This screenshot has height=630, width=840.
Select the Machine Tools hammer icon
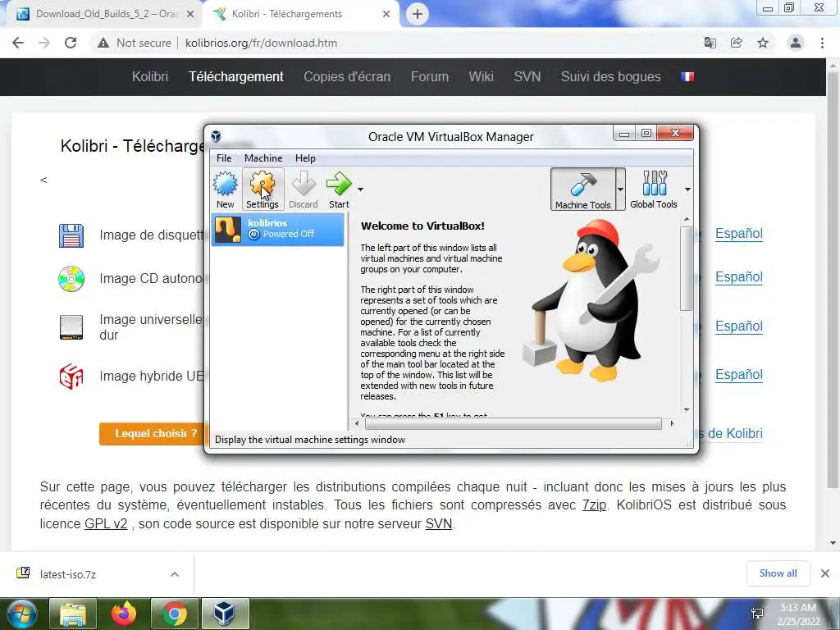point(582,185)
